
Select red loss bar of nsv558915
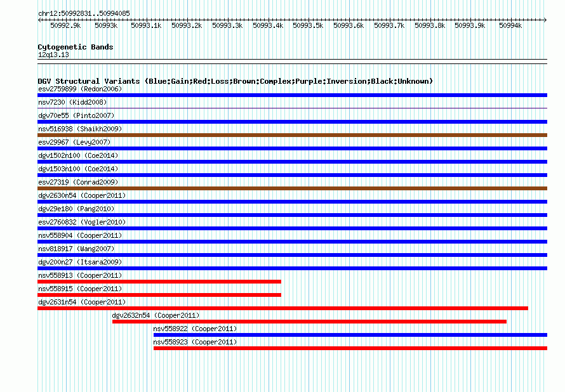[159, 295]
